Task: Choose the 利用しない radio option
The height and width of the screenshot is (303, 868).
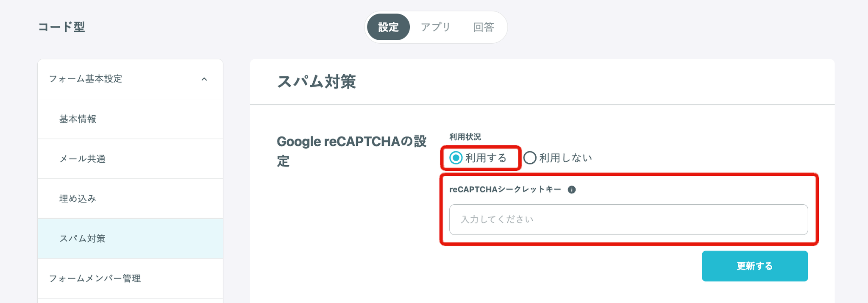Action: pos(530,158)
